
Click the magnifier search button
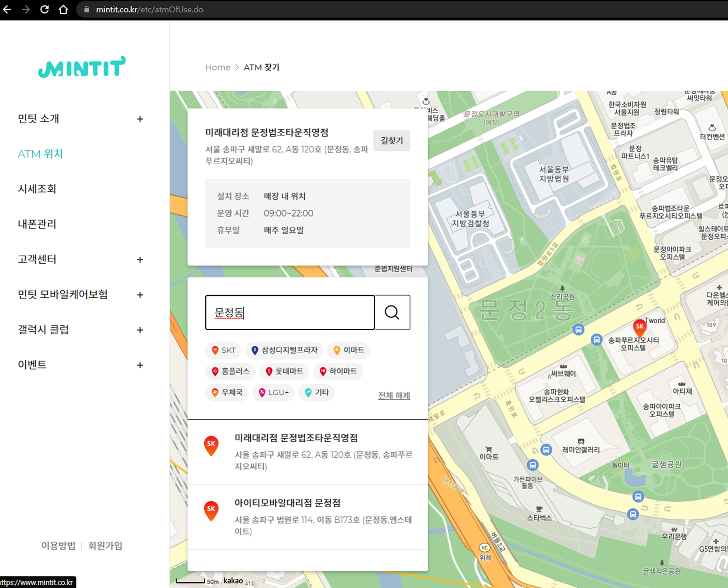click(392, 312)
